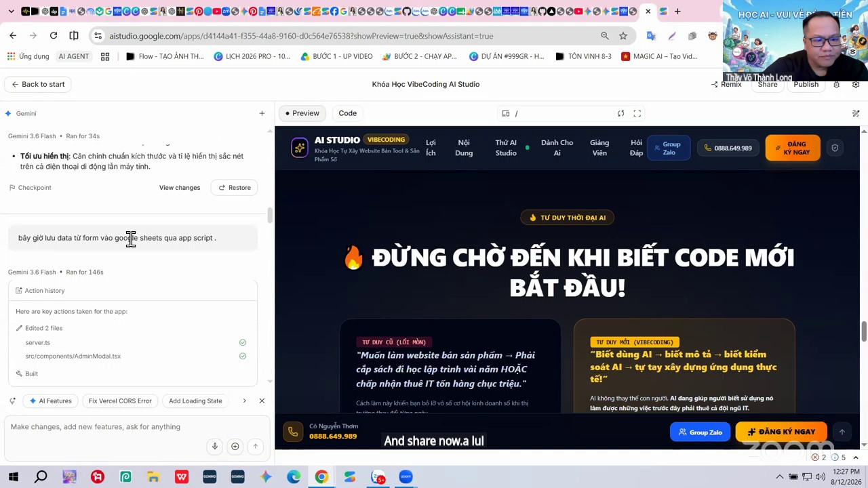Open AI Studio settings gear icon
Image resolution: width=868 pixels, height=488 pixels.
point(837,85)
